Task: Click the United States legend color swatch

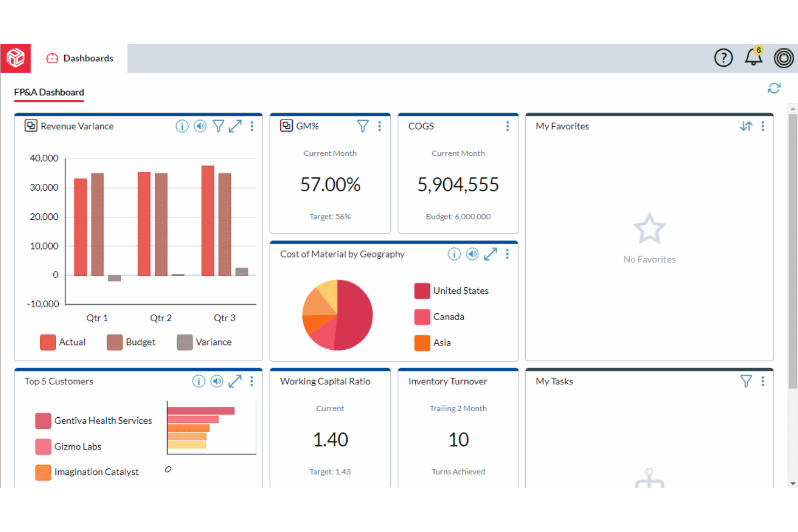Action: pyautogui.click(x=422, y=291)
